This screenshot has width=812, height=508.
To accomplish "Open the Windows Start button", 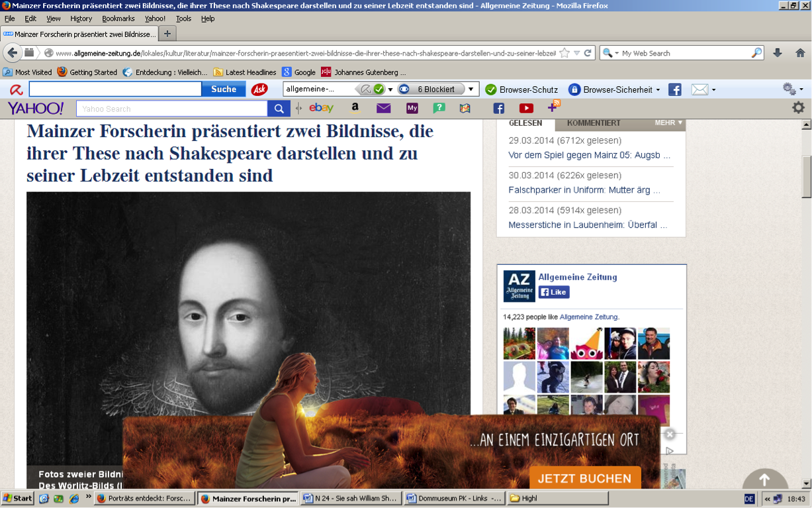I will pyautogui.click(x=18, y=498).
